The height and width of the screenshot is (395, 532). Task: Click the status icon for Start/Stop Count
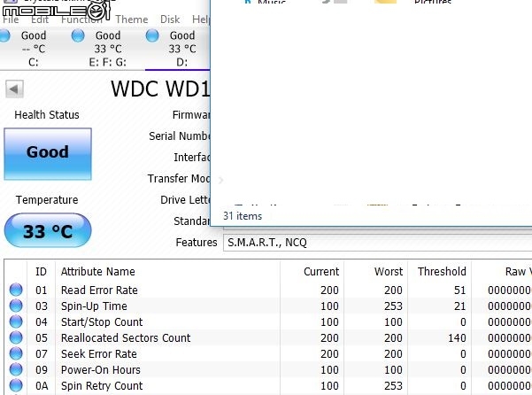coord(16,321)
